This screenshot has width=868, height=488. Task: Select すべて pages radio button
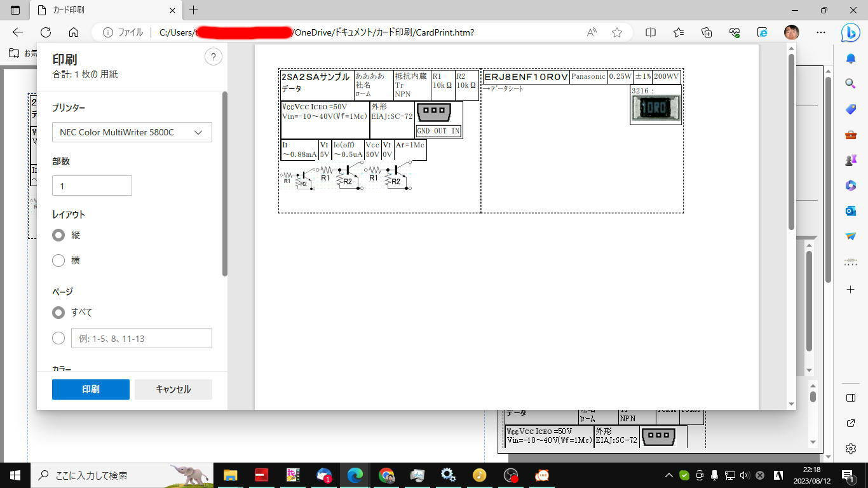(58, 313)
